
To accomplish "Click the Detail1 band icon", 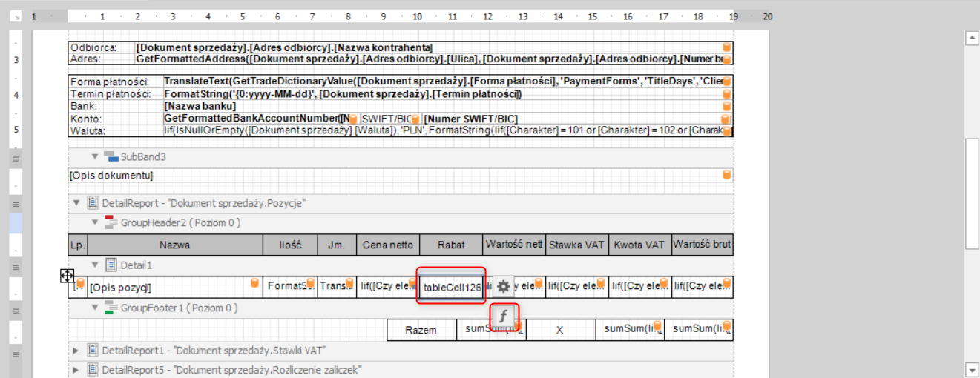I will point(111,265).
